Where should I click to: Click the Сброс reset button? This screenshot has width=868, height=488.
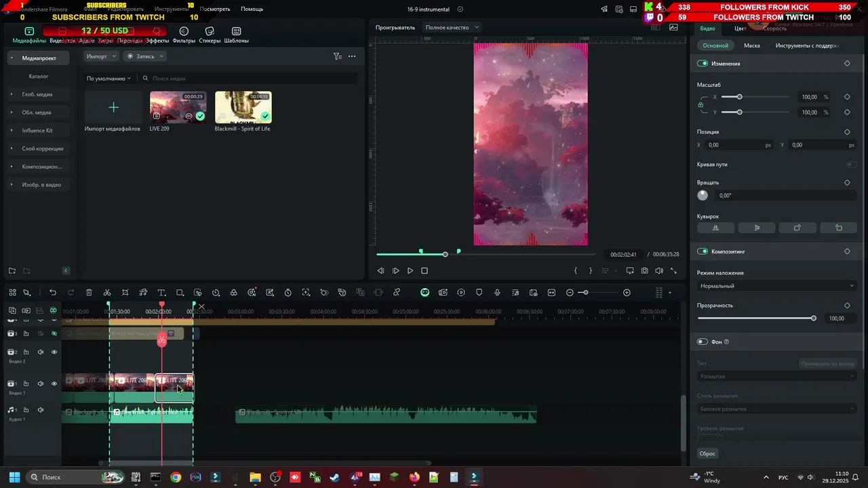click(707, 453)
